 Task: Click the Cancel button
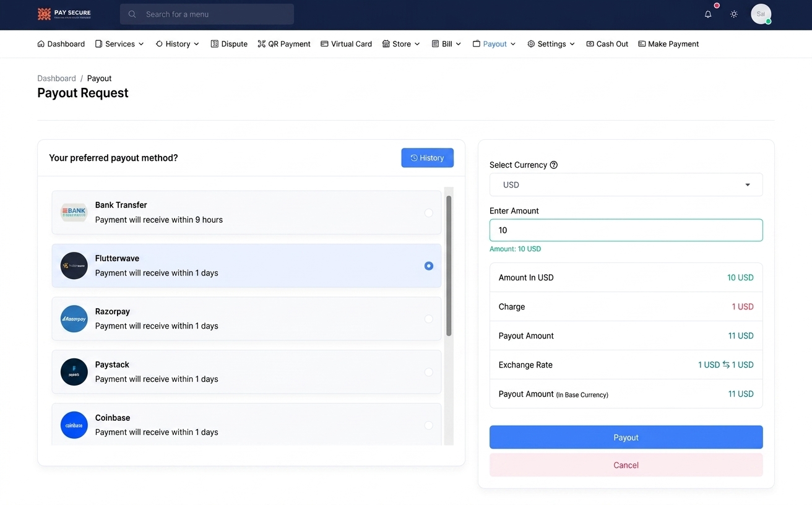coord(626,465)
